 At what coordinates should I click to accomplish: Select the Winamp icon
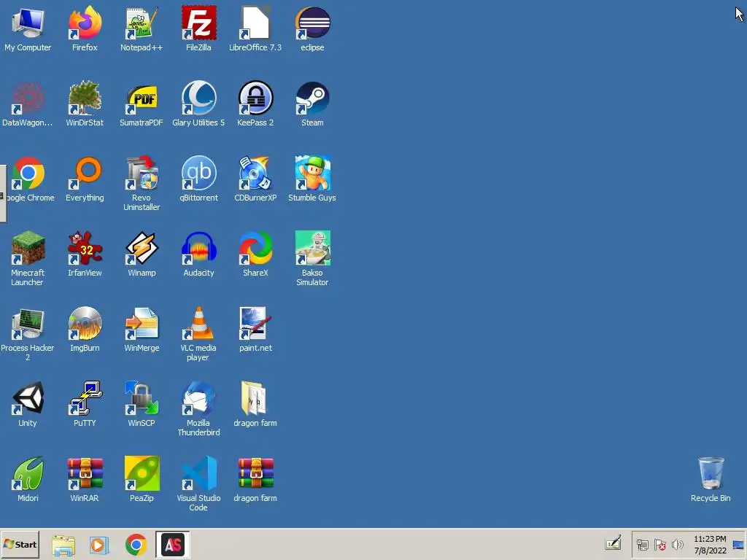pos(142,248)
